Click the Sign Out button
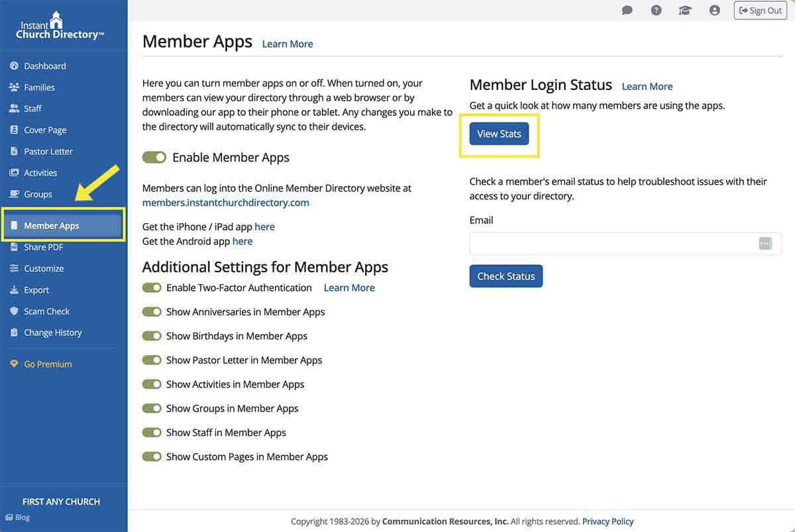Screen dimensions: 795x532 (x=760, y=11)
